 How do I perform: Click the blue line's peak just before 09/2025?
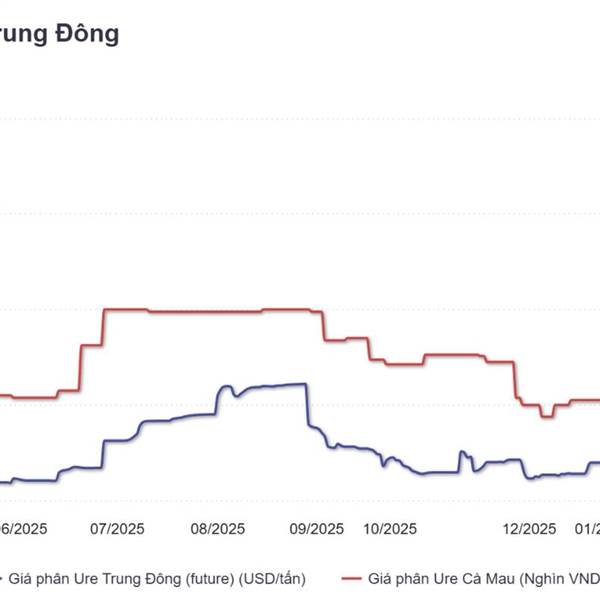(300, 384)
